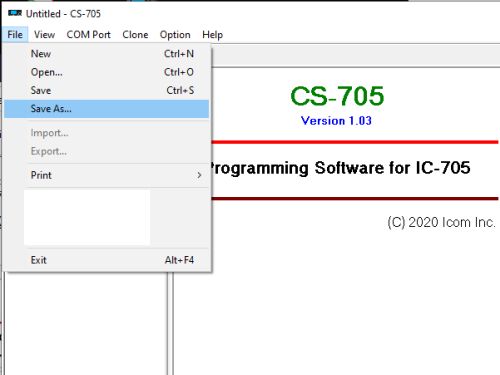Click the green CS-705 title logo
Screen dimensions: 500x375
(337, 96)
